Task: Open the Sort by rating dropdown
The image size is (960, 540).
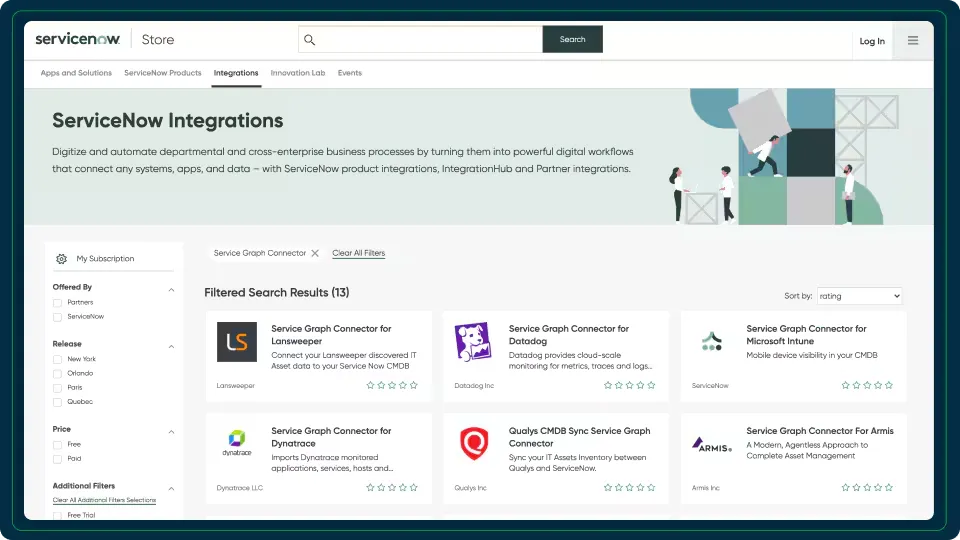Action: pyautogui.click(x=859, y=296)
